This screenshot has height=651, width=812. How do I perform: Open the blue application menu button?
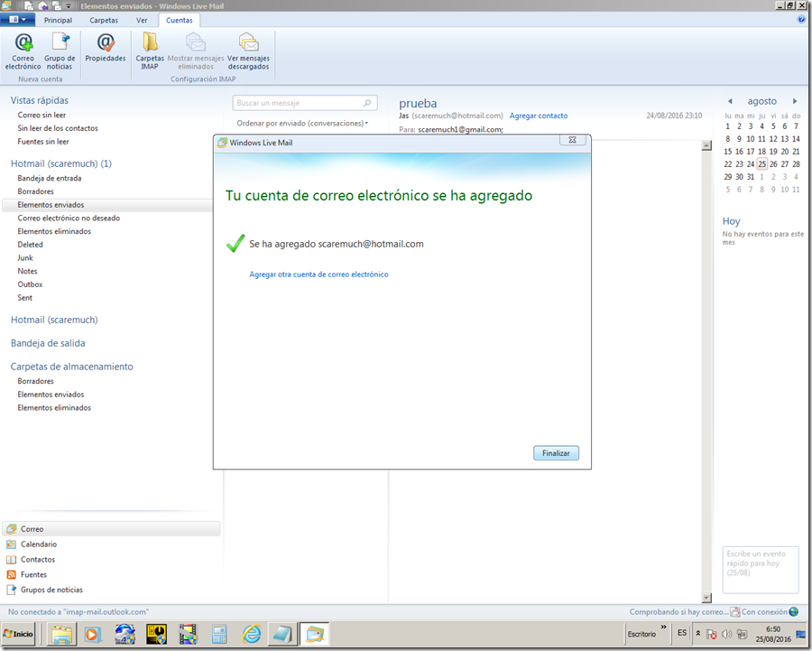(17, 20)
